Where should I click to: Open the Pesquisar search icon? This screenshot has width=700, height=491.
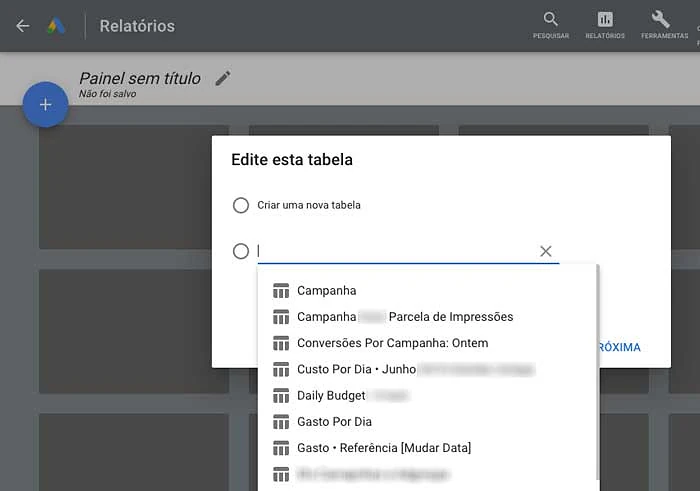(x=550, y=25)
